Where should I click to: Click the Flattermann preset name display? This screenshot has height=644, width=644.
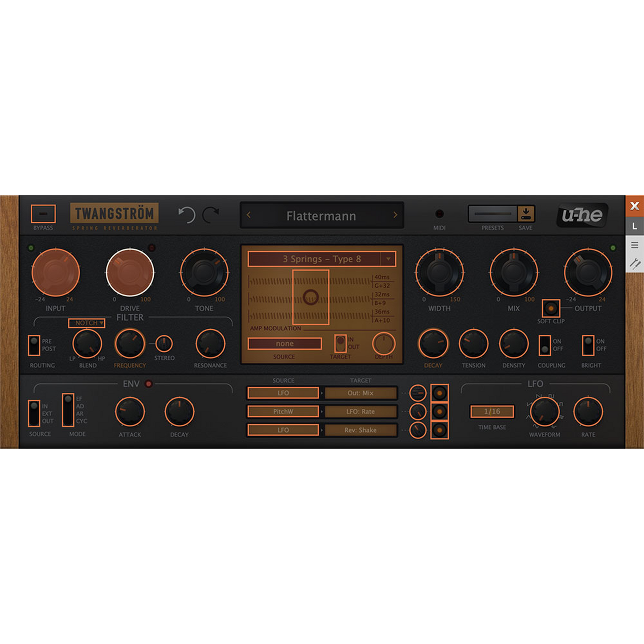point(321,216)
